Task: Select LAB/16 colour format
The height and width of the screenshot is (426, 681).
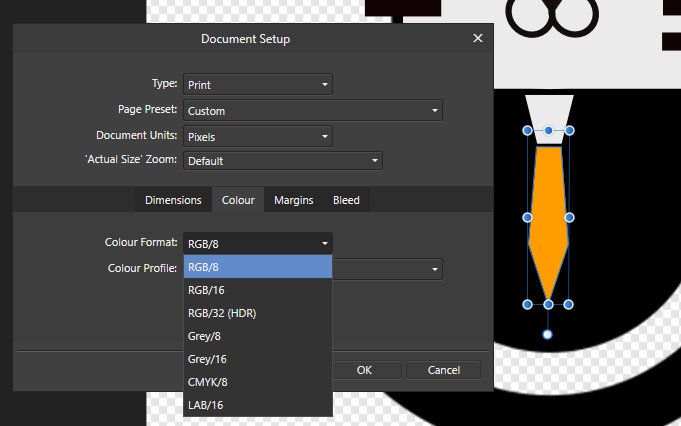Action: pyautogui.click(x=258, y=405)
